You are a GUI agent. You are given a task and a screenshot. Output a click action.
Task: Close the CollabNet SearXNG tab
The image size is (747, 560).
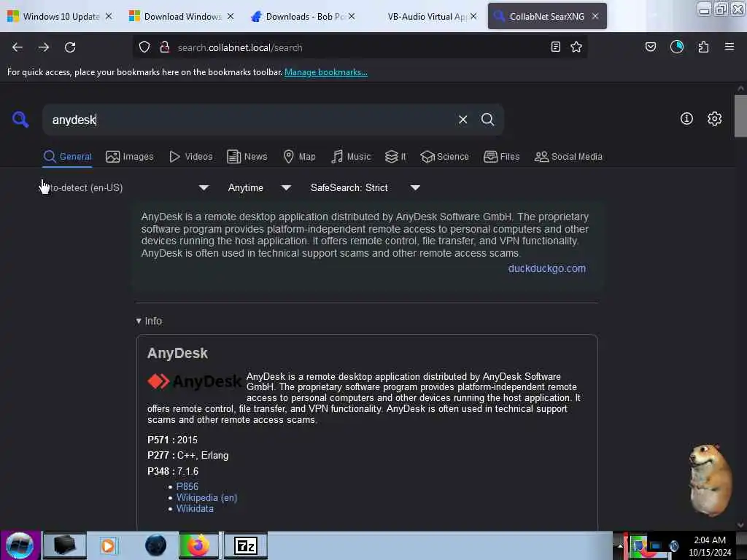(595, 16)
